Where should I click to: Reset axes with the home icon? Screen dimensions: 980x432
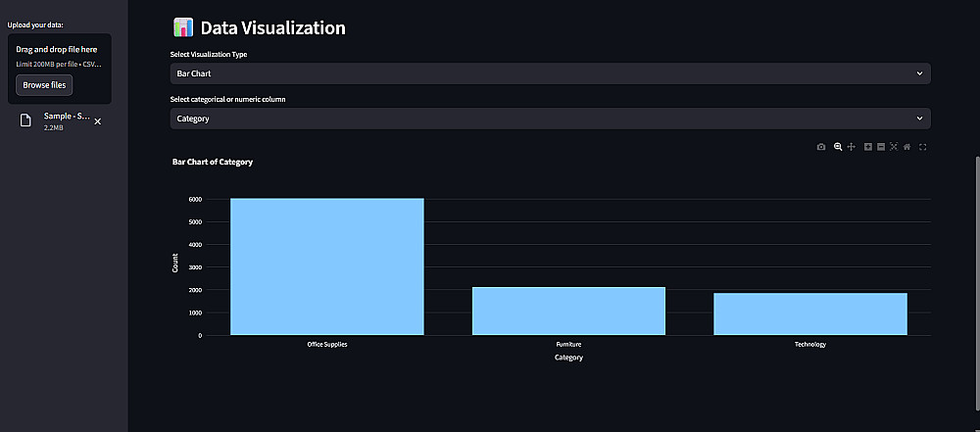[x=906, y=147]
